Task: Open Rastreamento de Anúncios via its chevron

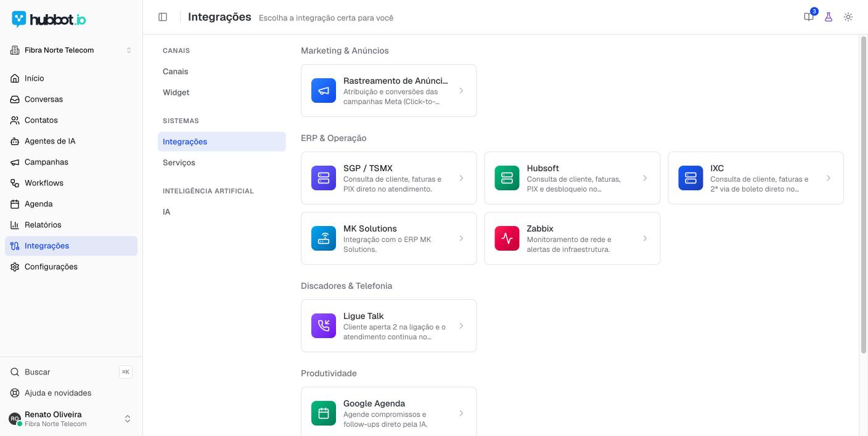Action: [461, 91]
